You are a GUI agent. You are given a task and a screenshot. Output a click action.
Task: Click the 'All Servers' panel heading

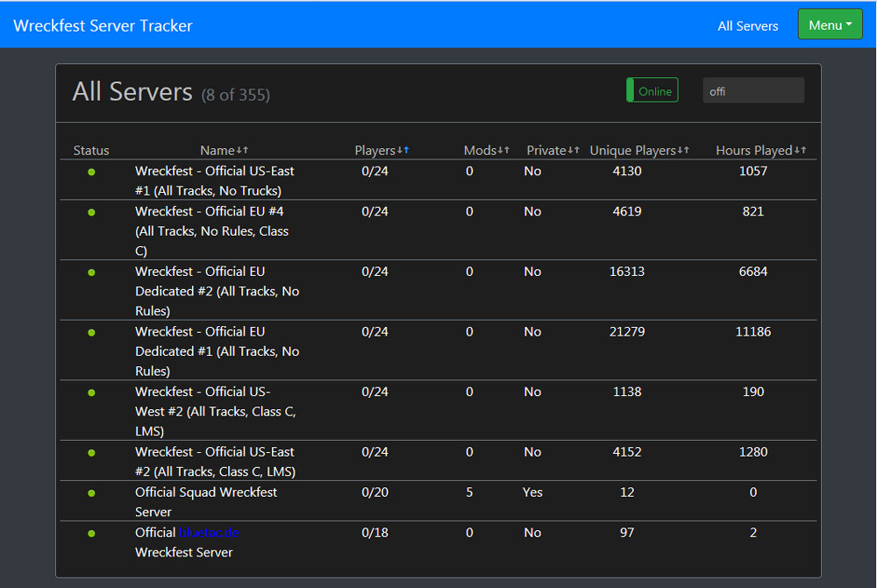coord(132,92)
